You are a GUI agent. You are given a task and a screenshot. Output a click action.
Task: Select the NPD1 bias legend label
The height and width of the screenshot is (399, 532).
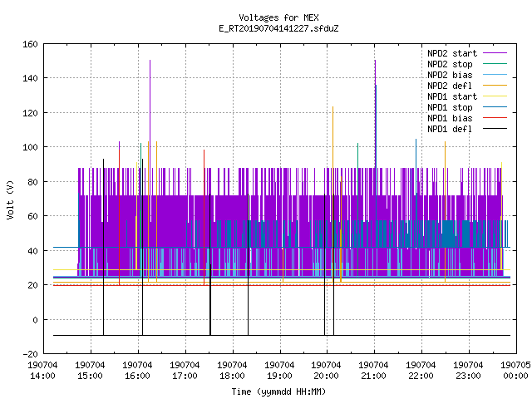point(450,118)
